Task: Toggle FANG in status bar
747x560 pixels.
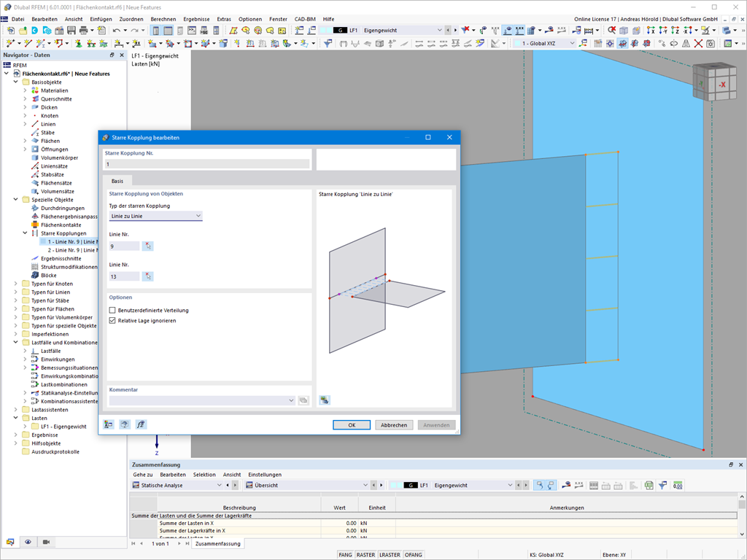Action: (x=345, y=555)
